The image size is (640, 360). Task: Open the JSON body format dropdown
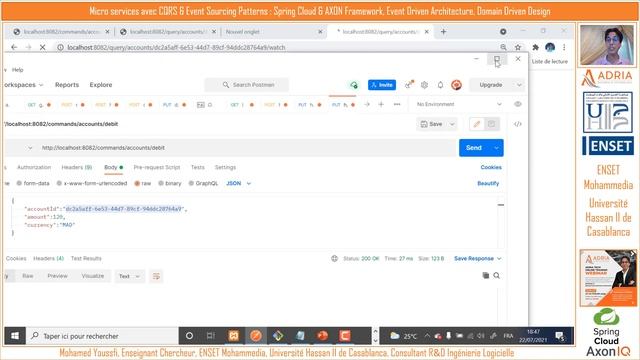point(238,183)
